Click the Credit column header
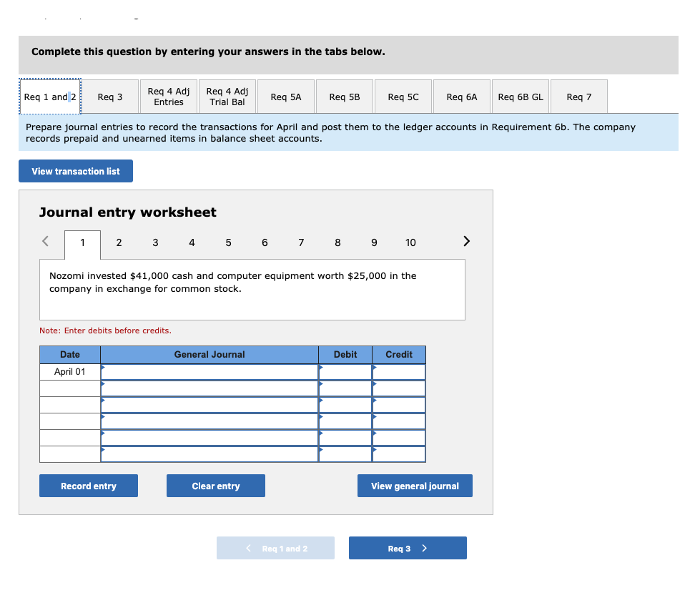 (399, 355)
